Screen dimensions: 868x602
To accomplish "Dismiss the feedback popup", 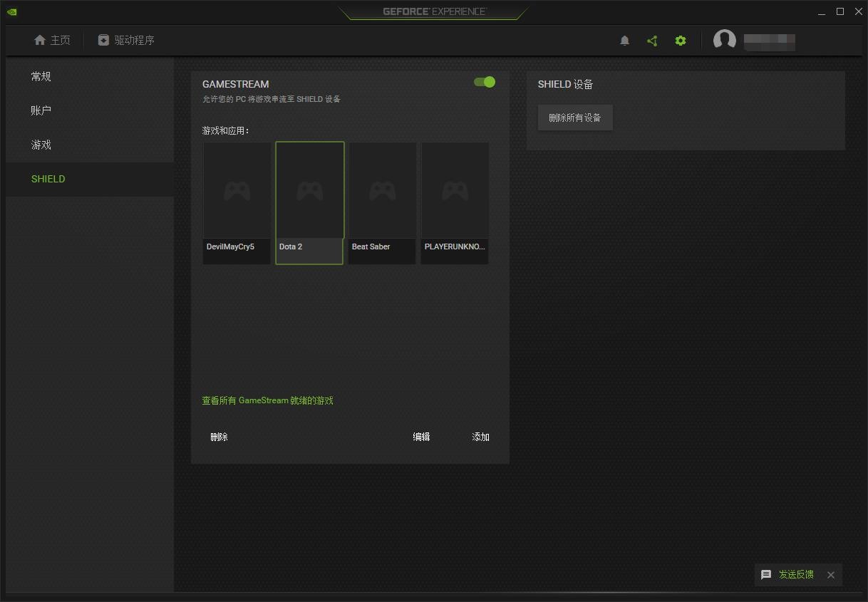I will pyautogui.click(x=831, y=575).
